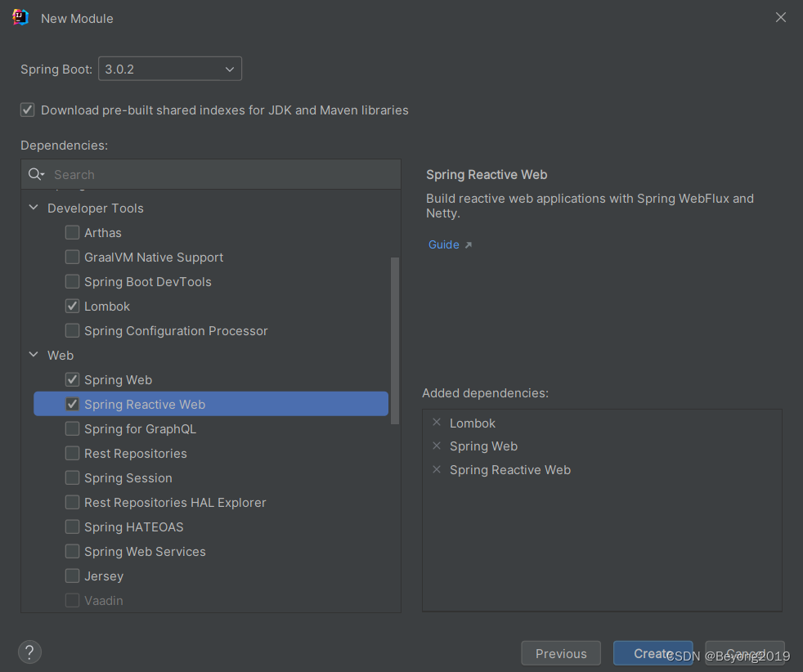Enable Spring Web Services checkbox

click(x=72, y=551)
